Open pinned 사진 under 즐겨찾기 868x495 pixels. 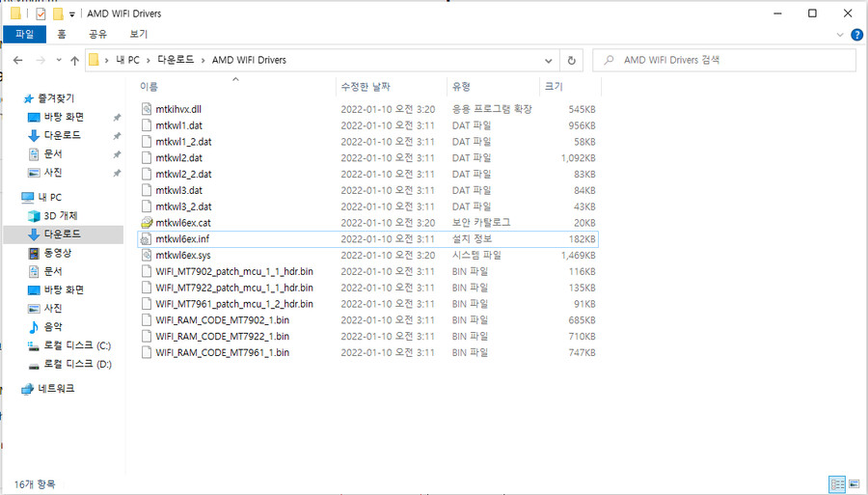pyautogui.click(x=53, y=172)
